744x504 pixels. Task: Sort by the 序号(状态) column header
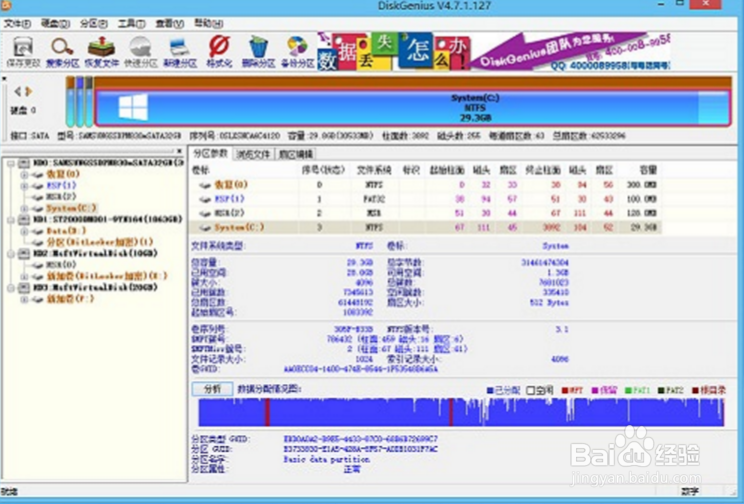coord(323,170)
